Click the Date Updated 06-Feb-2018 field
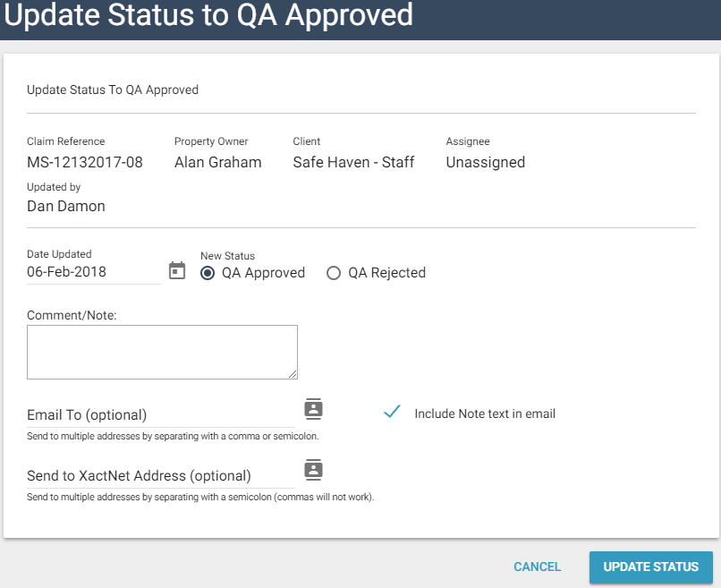Image resolution: width=721 pixels, height=588 pixels. click(x=93, y=272)
